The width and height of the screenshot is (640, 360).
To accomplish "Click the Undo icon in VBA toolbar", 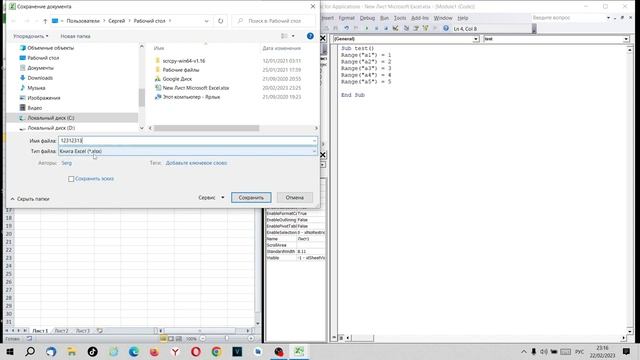I will [x=346, y=29].
